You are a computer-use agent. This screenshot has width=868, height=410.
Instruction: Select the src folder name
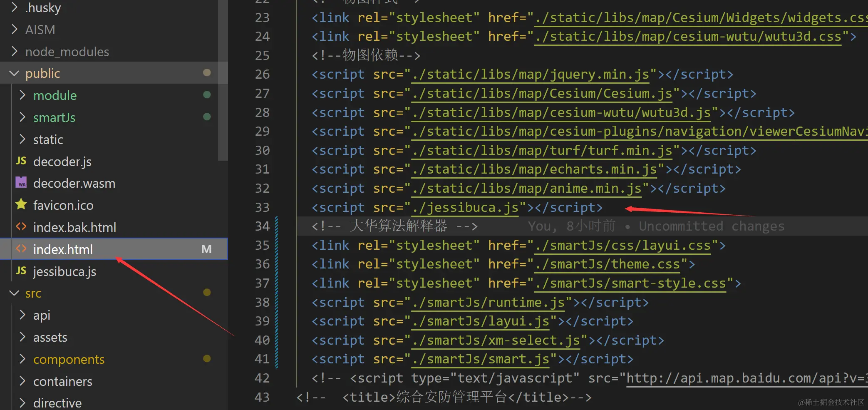33,293
